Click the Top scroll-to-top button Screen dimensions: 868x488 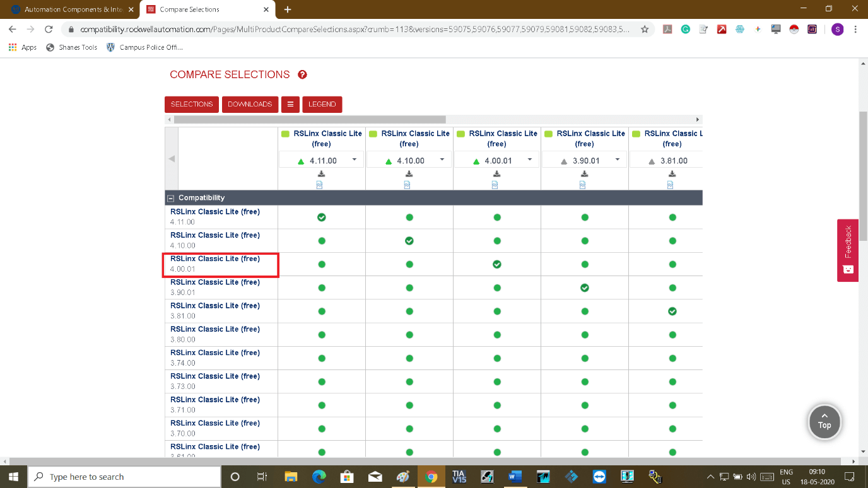(x=824, y=421)
